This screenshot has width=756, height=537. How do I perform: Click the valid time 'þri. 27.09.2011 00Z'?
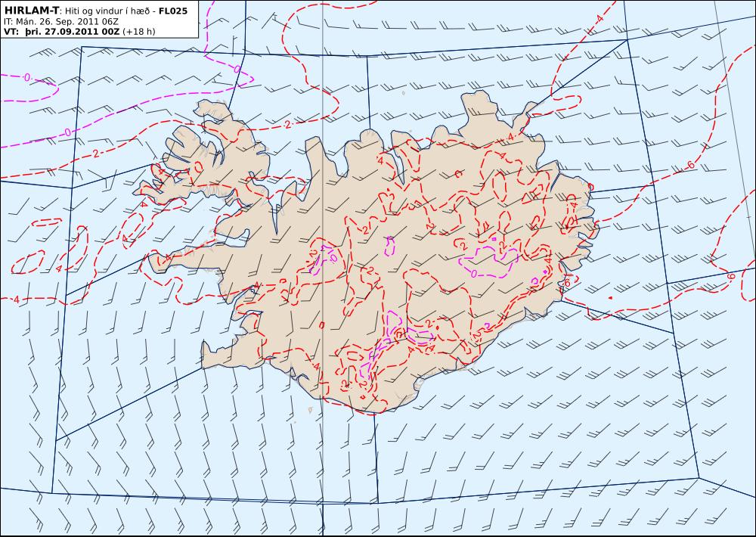(71, 32)
